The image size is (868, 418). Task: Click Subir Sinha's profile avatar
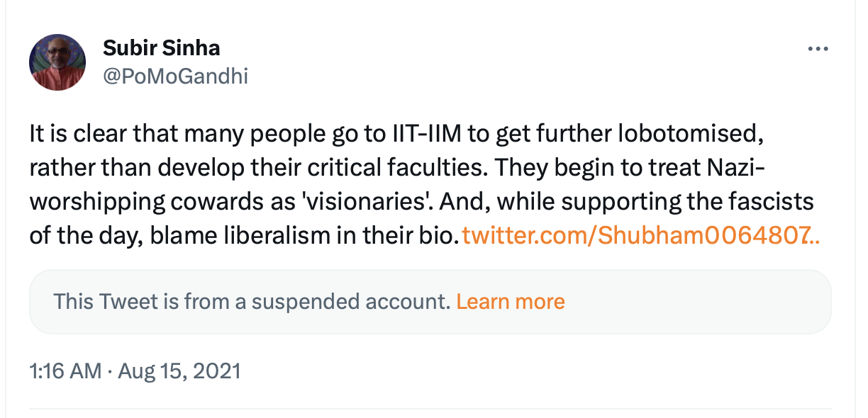coord(57,62)
